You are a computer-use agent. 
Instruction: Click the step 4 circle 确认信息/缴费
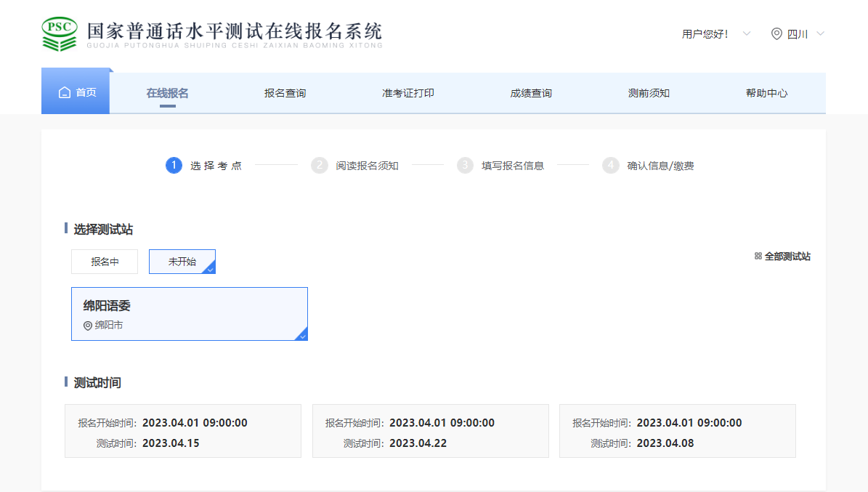point(611,166)
